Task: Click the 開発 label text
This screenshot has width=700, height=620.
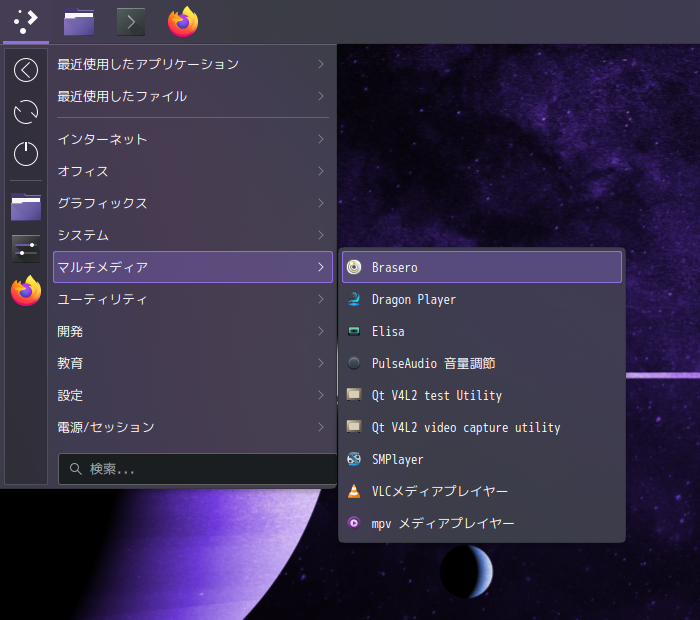Action: (70, 331)
